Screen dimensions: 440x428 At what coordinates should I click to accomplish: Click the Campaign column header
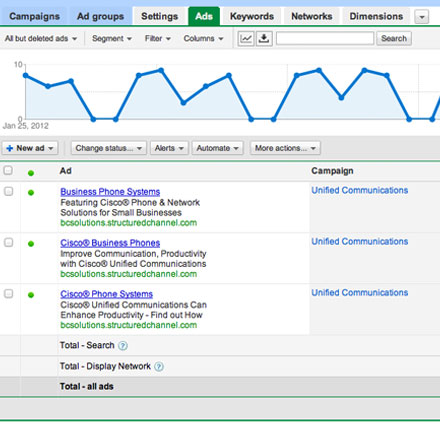(x=332, y=171)
